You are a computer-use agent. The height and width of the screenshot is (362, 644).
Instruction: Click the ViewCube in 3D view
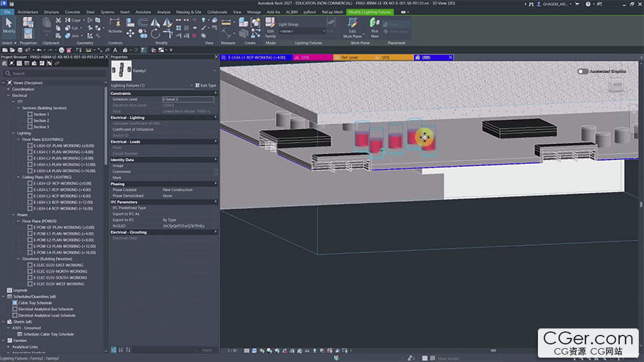click(x=617, y=85)
